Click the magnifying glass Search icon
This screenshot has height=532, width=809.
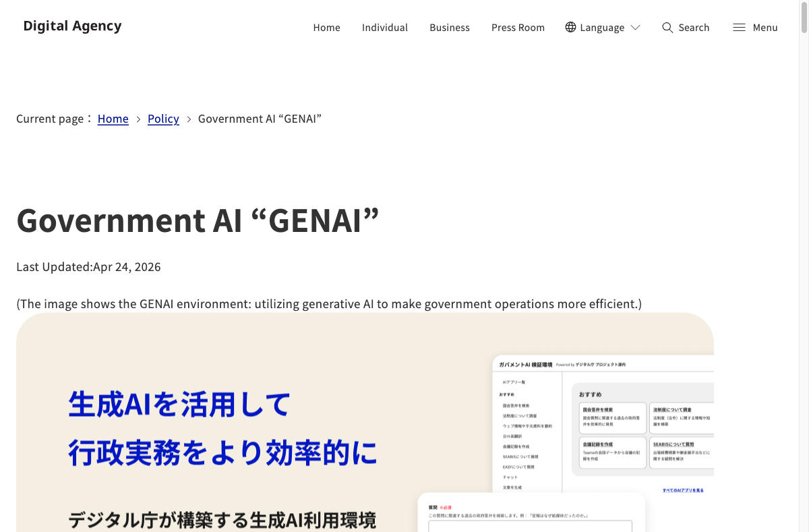[667, 27]
